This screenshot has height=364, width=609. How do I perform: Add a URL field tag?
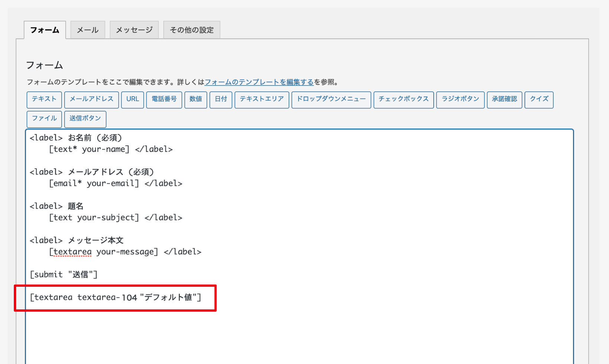(x=133, y=100)
